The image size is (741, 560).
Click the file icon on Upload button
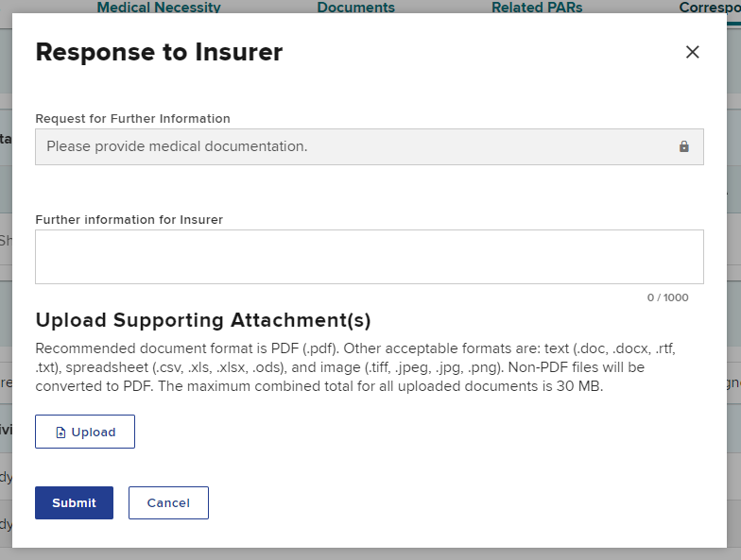pyautogui.click(x=61, y=433)
